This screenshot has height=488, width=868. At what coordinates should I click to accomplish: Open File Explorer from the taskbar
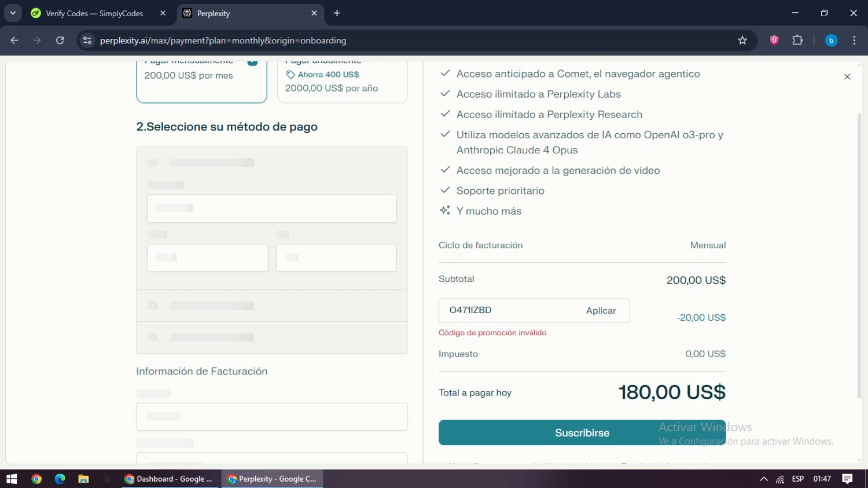click(83, 479)
